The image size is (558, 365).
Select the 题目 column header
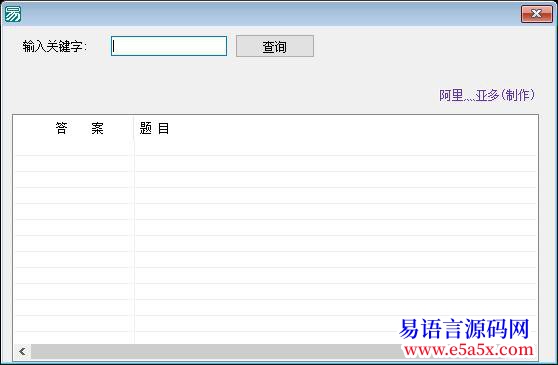coord(335,128)
